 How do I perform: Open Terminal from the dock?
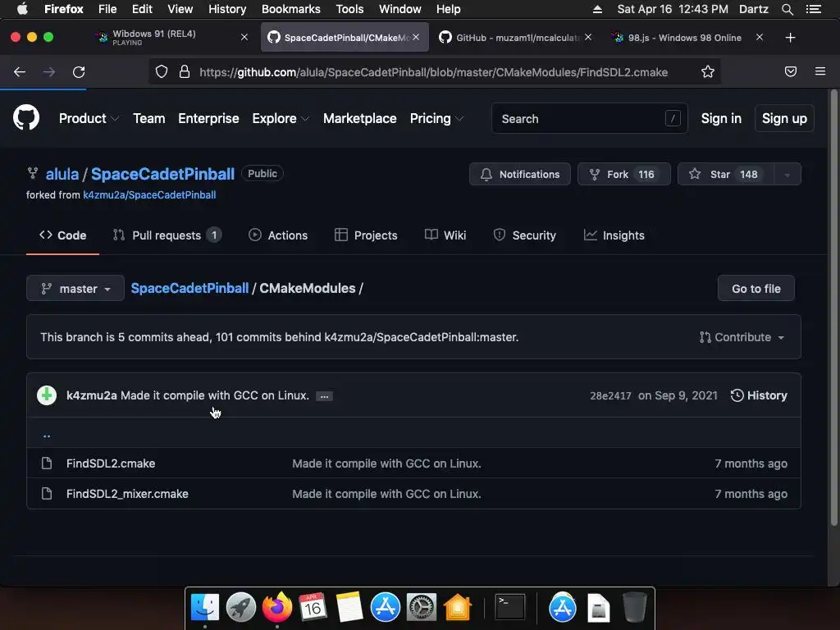[510, 608]
